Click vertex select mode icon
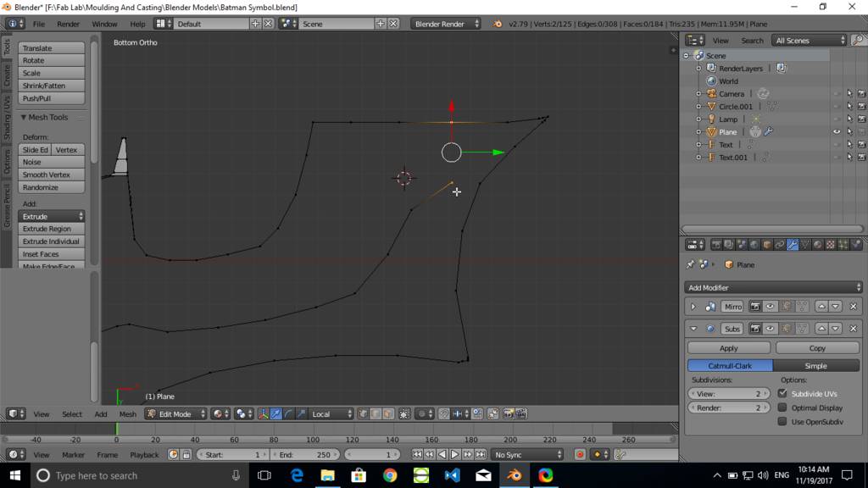This screenshot has width=868, height=488. 363,413
